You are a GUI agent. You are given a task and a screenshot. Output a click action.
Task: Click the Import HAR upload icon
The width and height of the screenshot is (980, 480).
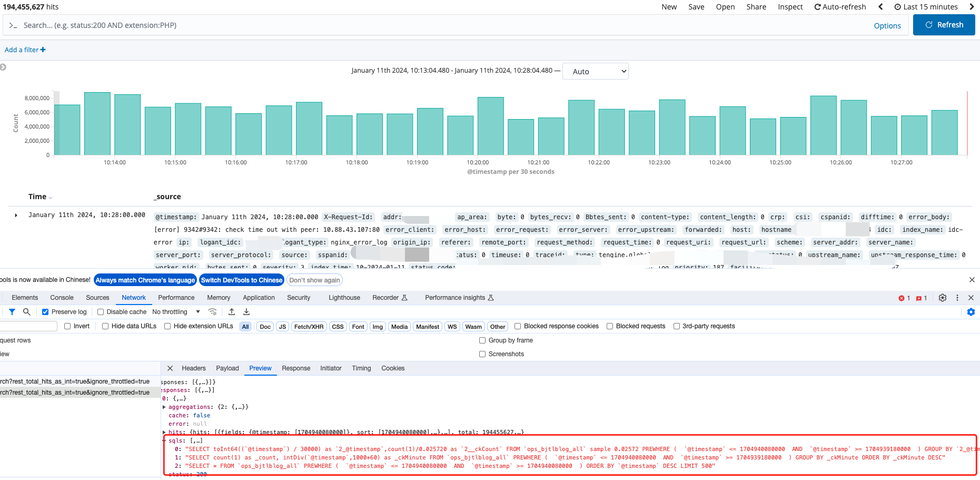(232, 312)
